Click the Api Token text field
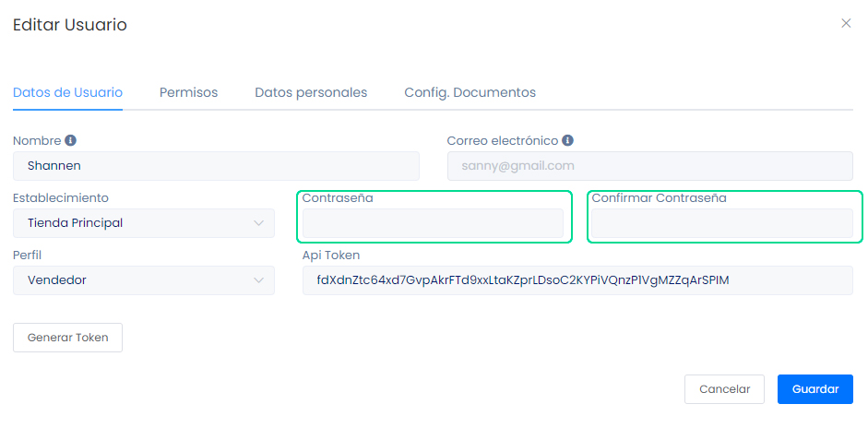This screenshot has width=868, height=428. point(577,280)
